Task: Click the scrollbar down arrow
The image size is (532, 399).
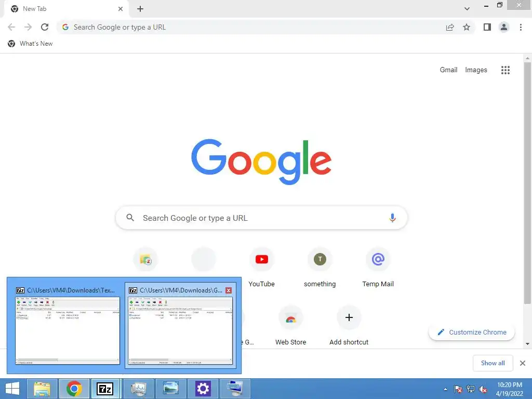Action: tap(527, 344)
